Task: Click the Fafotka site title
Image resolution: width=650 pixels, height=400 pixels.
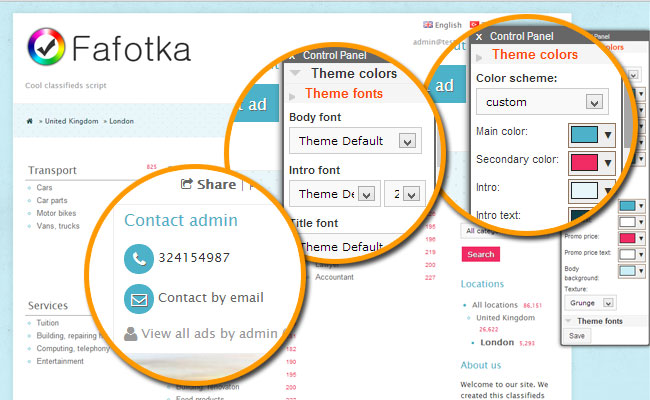Action: (131, 48)
